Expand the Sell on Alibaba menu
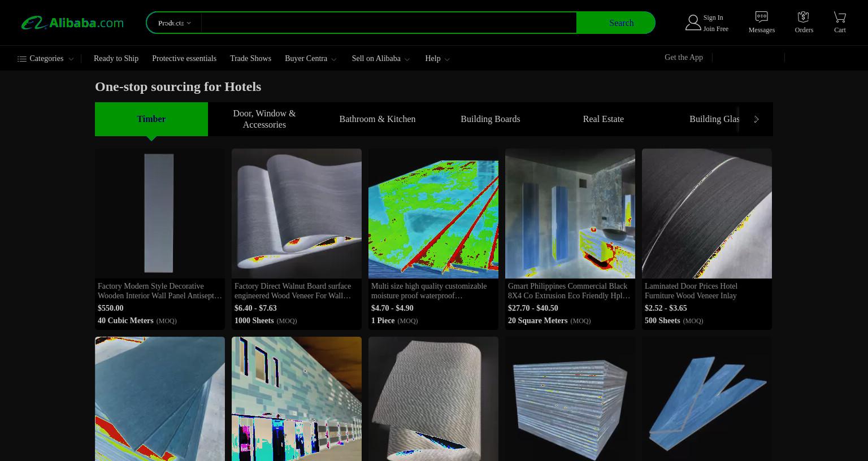The height and width of the screenshot is (461, 868). tap(380, 59)
